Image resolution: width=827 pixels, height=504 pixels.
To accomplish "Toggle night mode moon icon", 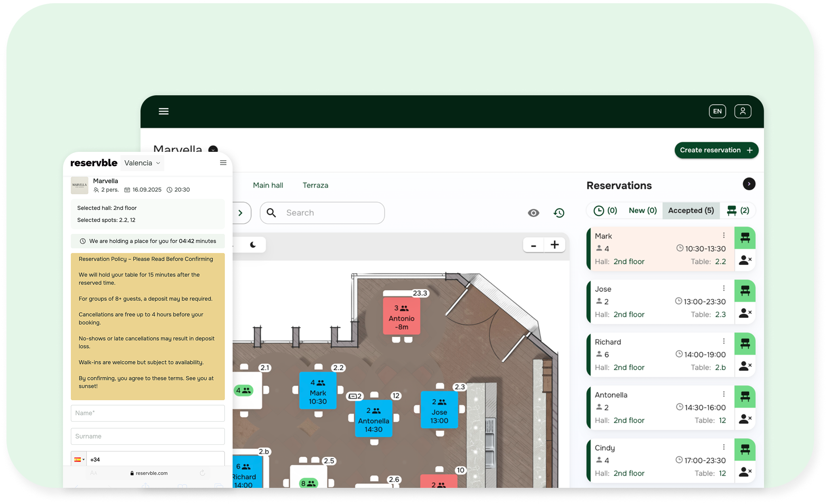I will coord(253,245).
